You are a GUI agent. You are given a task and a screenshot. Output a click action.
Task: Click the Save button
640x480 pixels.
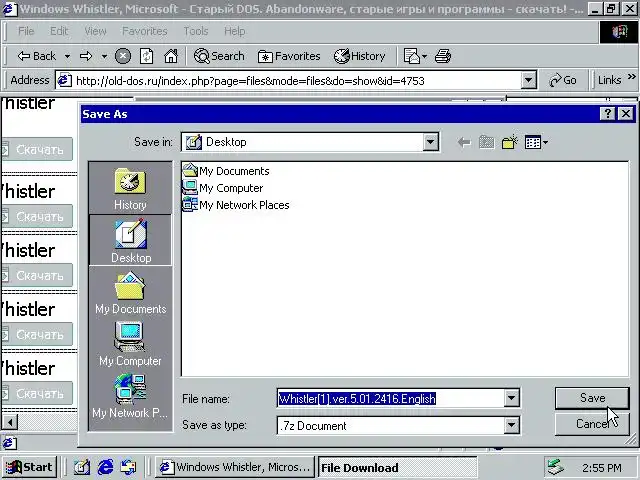coord(592,398)
